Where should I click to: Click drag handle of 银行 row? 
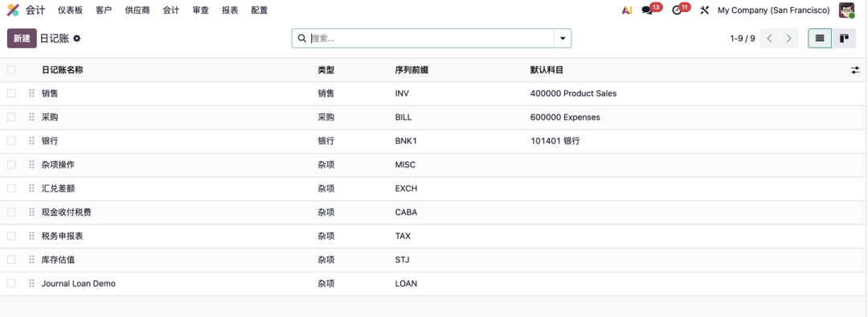coord(31,142)
